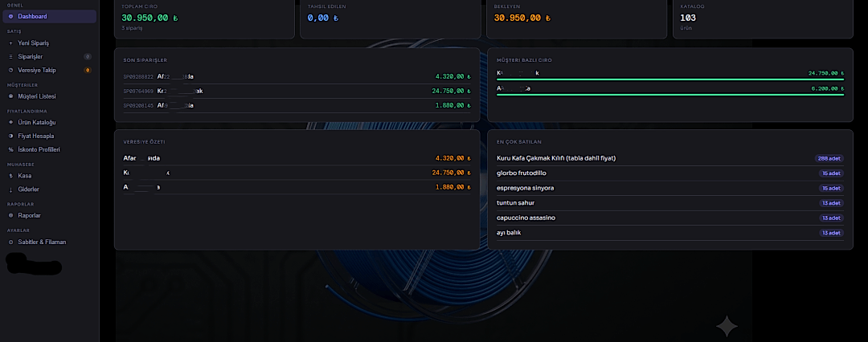This screenshot has width=868, height=342.
Task: Open the Müşteri Listesi icon
Action: coord(10,96)
